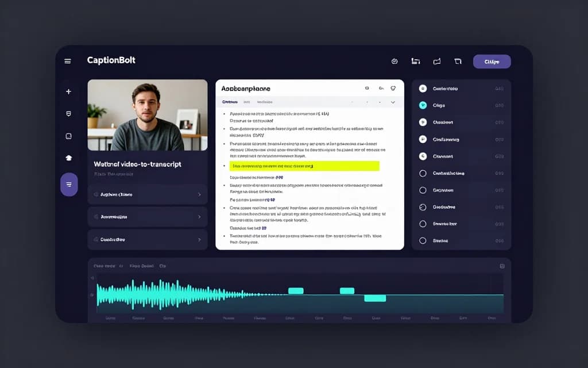The height and width of the screenshot is (368, 588).
Task: Toggle the fourth filled circle in right list
Action: tap(423, 139)
